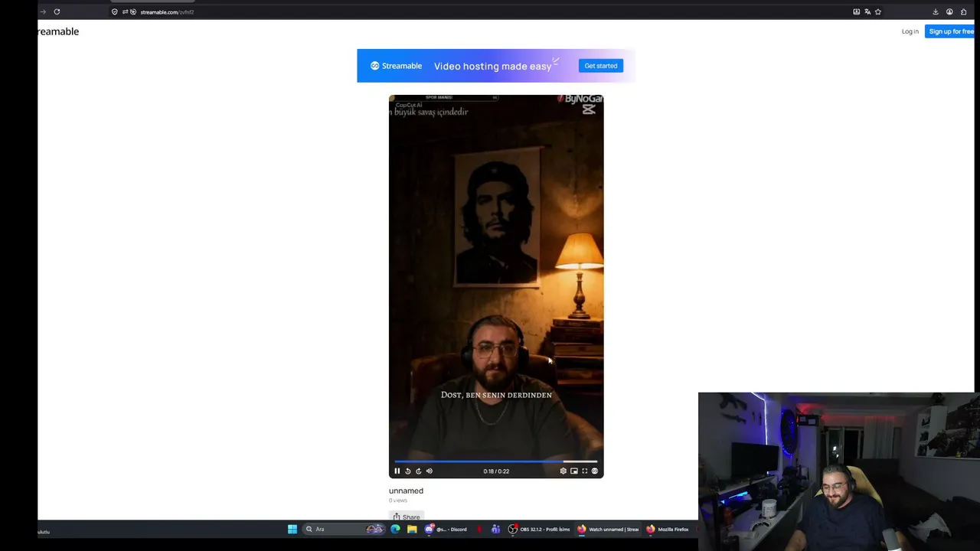Viewport: 980px width, 551px height.
Task: Pause the Streamable video
Action: click(x=397, y=471)
